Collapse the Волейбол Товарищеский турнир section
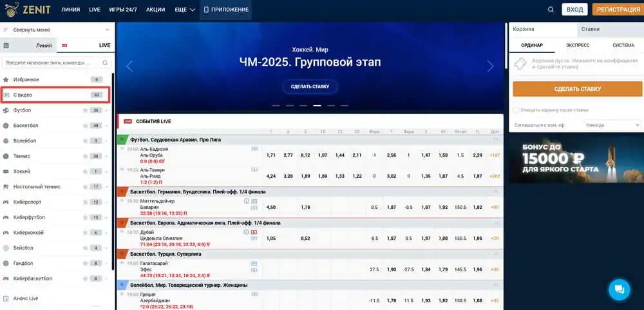The image size is (644, 310). (x=496, y=285)
